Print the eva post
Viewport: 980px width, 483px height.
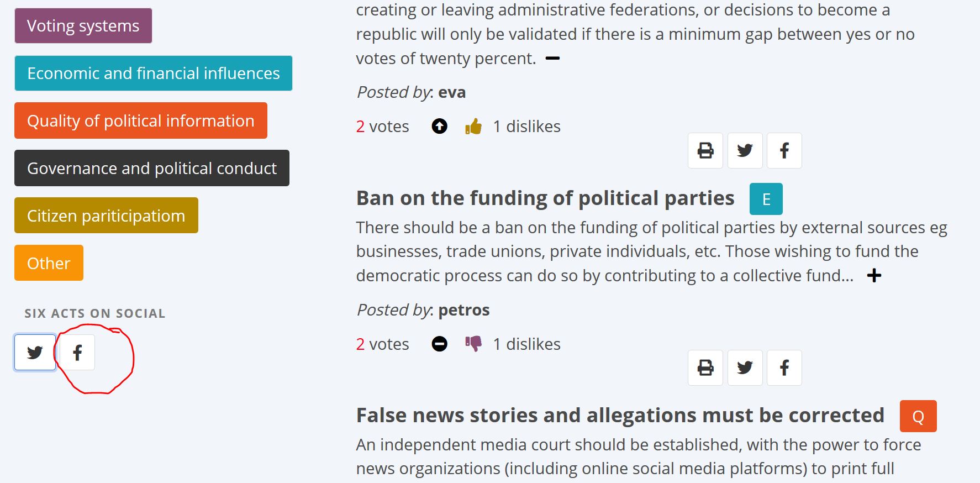(705, 150)
